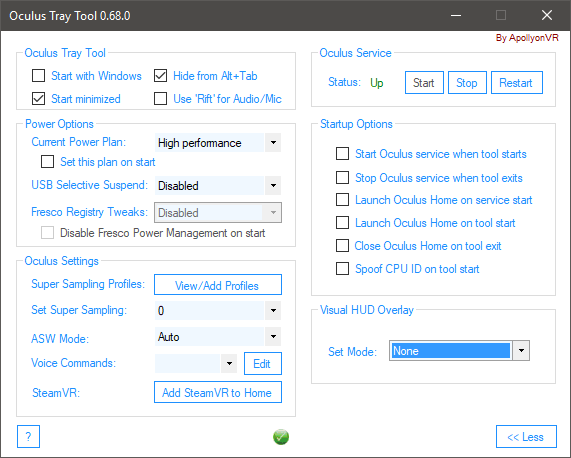571x458 pixels.
Task: Close the Oculus Tray Tool window
Action: 547,15
